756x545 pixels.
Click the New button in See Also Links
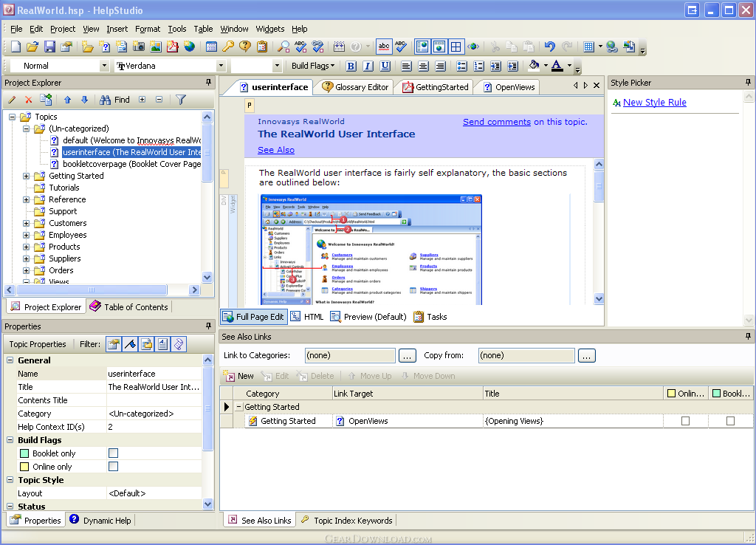(239, 376)
